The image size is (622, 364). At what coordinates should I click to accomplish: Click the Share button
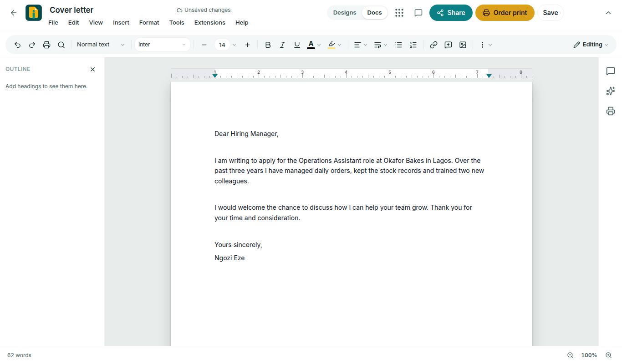click(x=451, y=13)
